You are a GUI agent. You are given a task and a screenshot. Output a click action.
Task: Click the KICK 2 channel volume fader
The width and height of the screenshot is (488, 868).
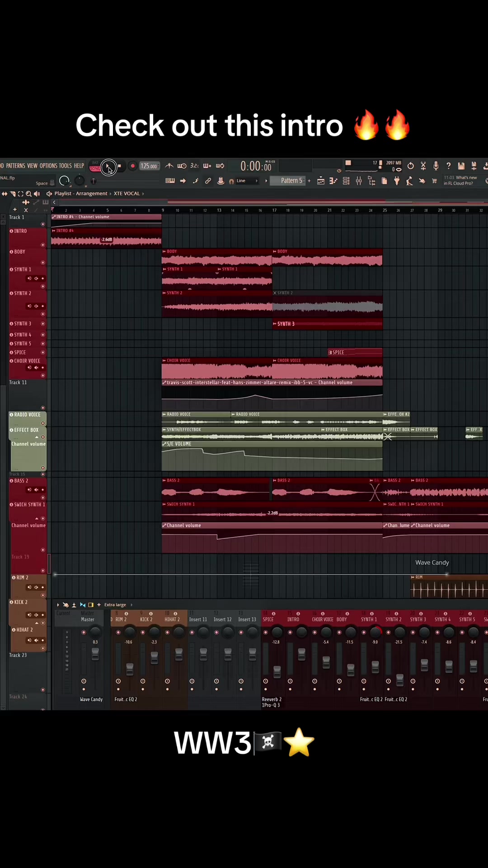click(x=154, y=657)
